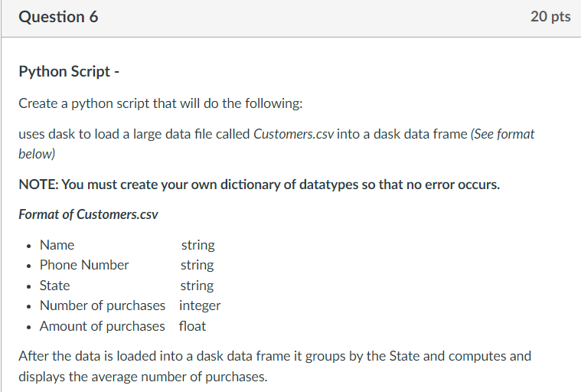Viewport: 581px width, 392px height.
Task: Click the 20 pts score label
Action: [x=550, y=17]
